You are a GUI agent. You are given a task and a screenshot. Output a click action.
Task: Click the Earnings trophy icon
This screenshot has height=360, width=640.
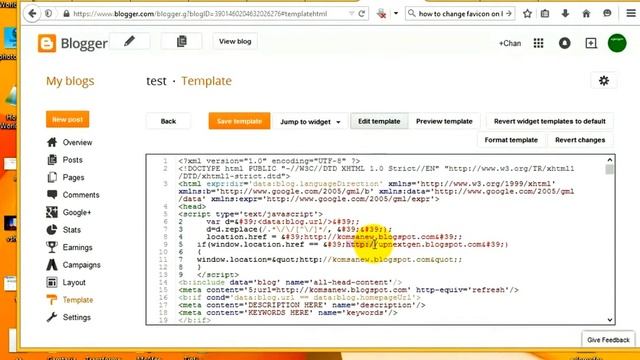tap(52, 247)
